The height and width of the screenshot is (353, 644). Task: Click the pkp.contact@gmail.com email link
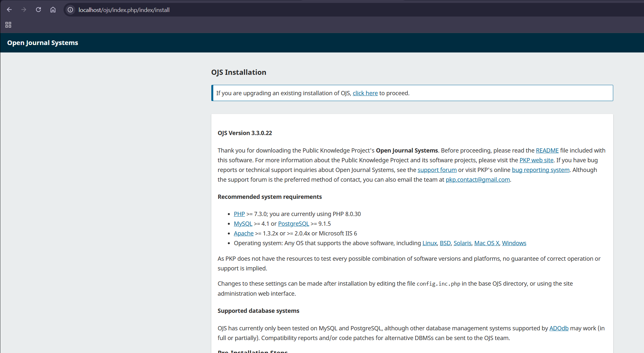[x=477, y=180]
